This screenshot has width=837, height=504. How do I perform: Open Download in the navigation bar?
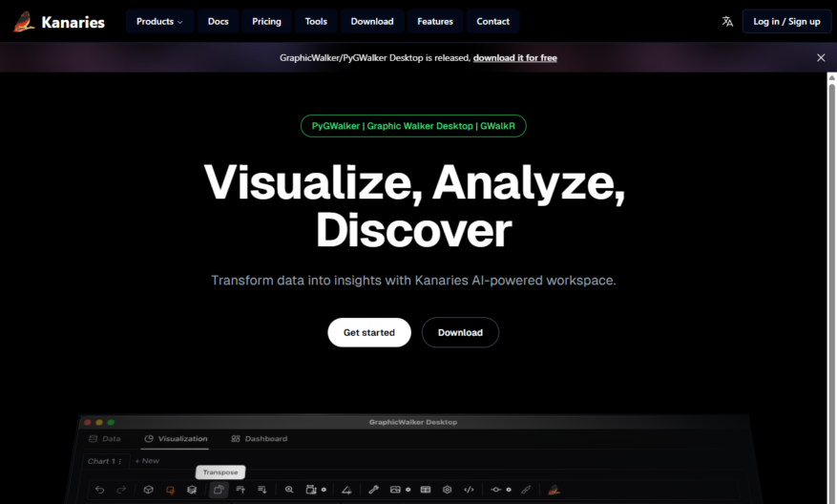click(x=372, y=21)
